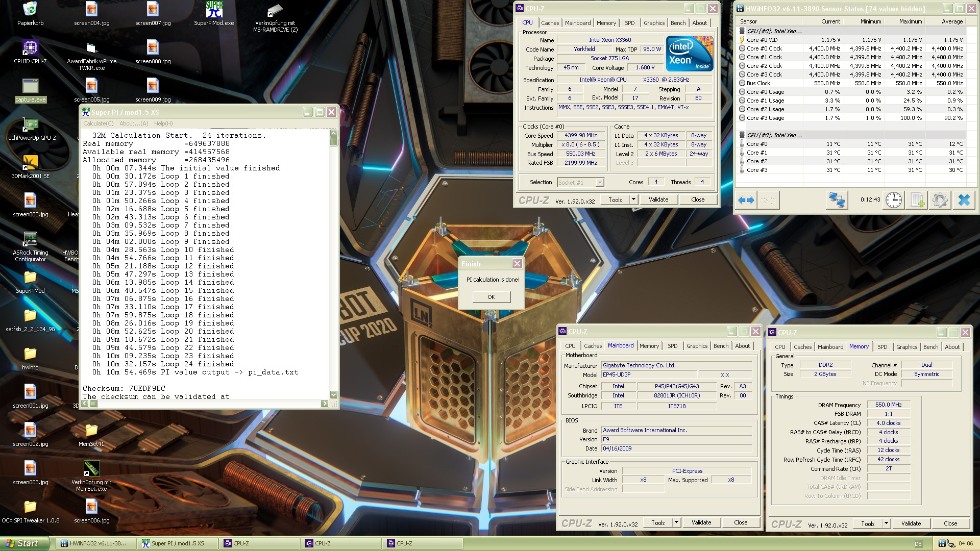Open the MemSet.exe shortcut icon
This screenshot has width=980, height=551.
click(x=91, y=468)
